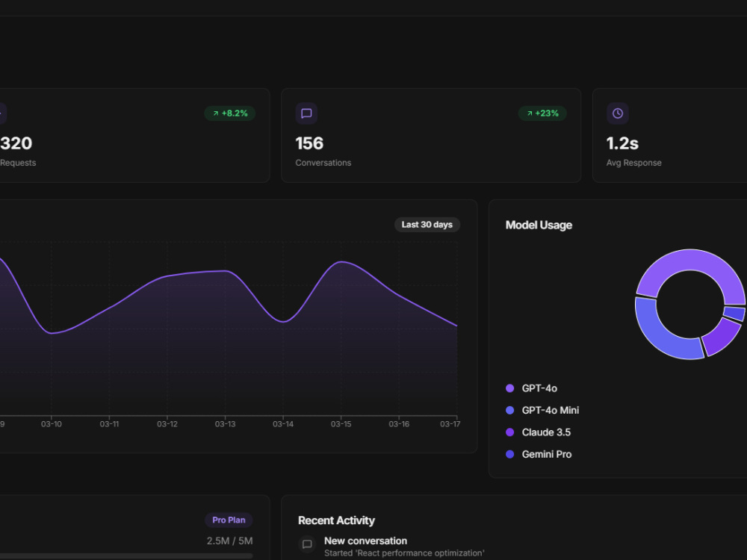Click the Claude 3.5 legend label
The width and height of the screenshot is (747, 560).
point(546,432)
